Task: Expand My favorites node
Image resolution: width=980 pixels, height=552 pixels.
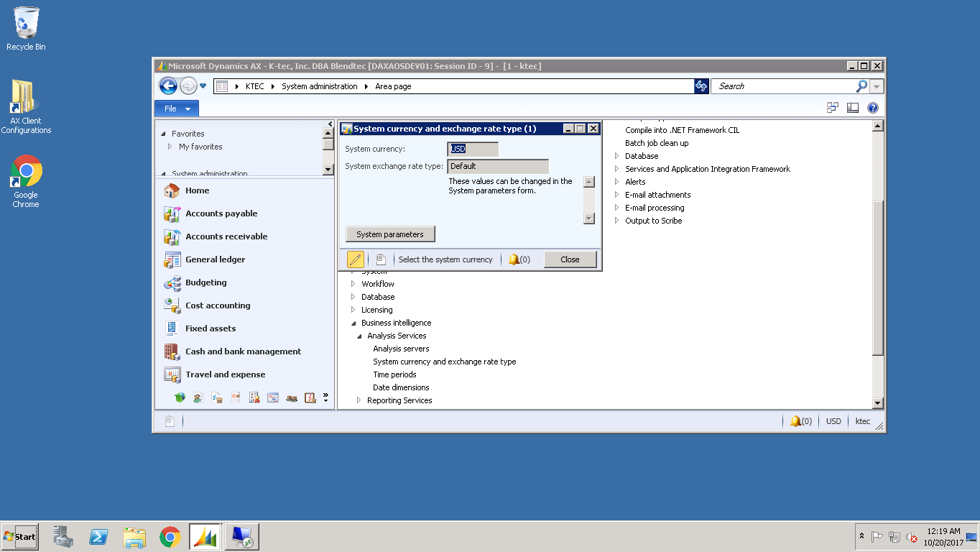Action: coord(170,147)
